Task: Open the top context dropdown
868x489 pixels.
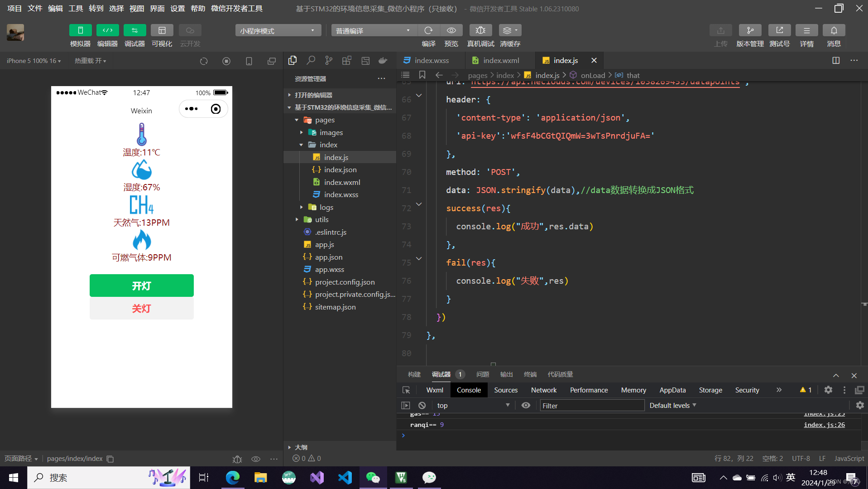Action: coord(474,405)
